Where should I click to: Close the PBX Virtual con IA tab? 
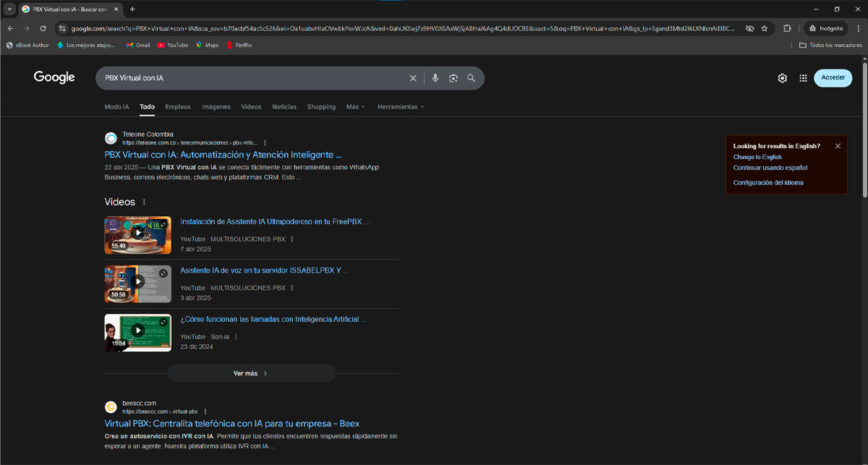point(116,9)
